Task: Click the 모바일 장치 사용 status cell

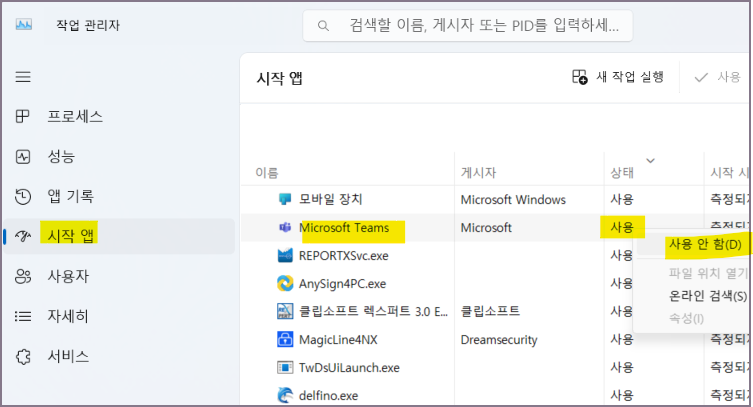Action: (622, 199)
